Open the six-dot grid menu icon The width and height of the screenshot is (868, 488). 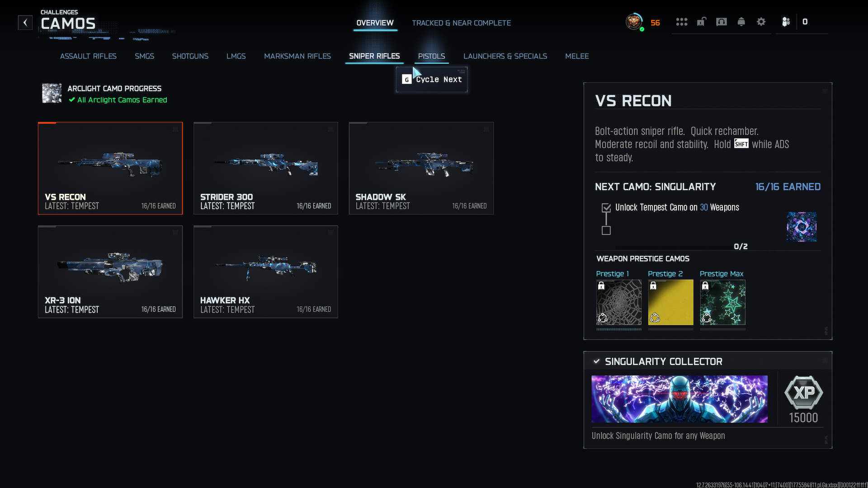682,22
